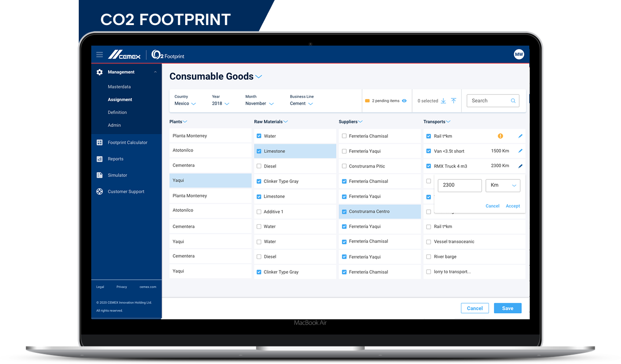Open the Km unit dropdown
This screenshot has width=621, height=364.
(x=503, y=185)
